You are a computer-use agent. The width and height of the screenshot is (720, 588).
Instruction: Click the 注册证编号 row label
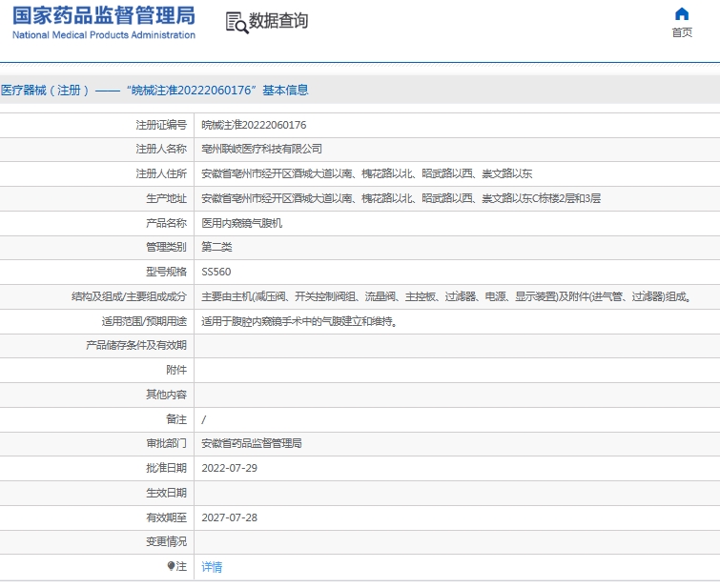(x=161, y=125)
